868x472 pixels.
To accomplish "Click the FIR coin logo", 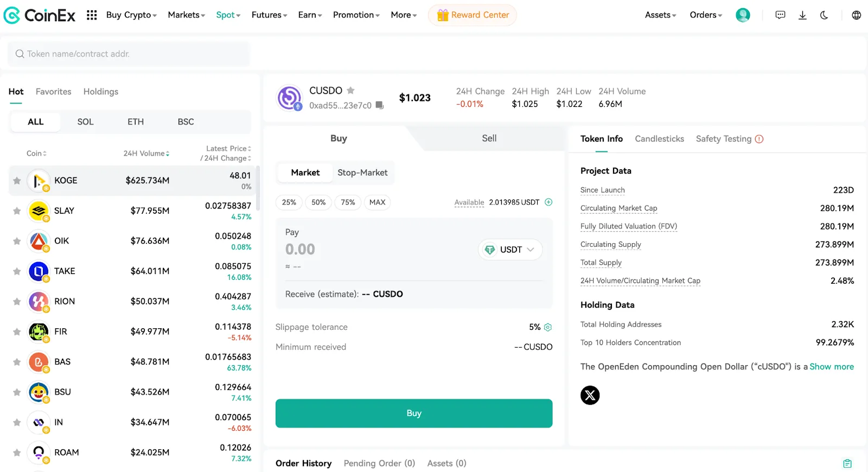I will [39, 331].
